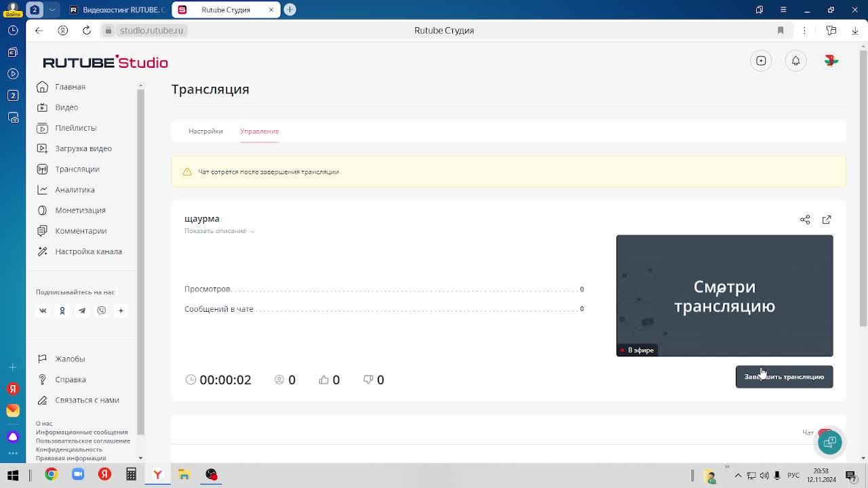
Task: Click the thumbs-down dislikes icon
Action: tap(368, 380)
